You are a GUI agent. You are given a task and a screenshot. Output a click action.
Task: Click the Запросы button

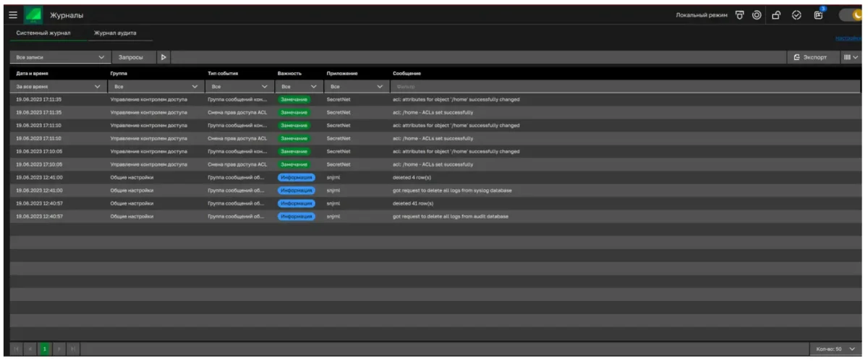point(131,56)
